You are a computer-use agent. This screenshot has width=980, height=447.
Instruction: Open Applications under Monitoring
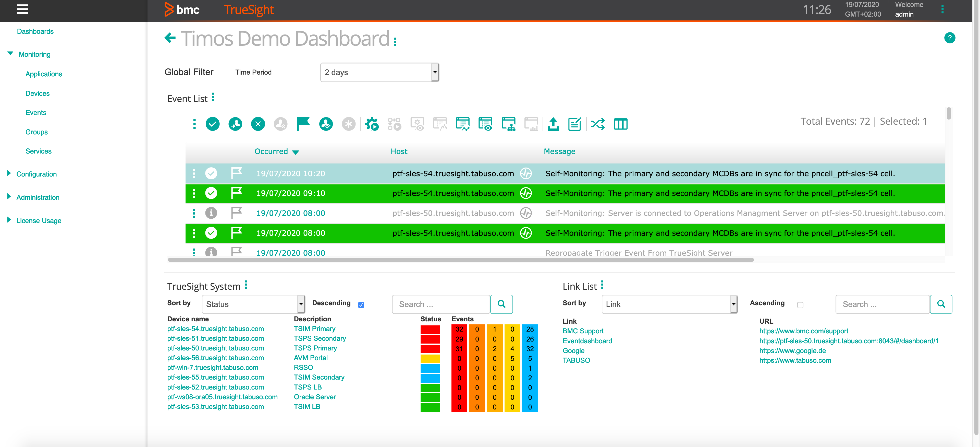pos(44,74)
